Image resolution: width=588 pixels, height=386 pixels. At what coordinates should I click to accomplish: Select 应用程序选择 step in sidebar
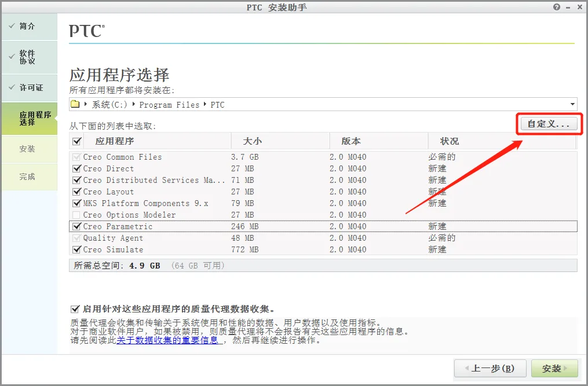30,119
